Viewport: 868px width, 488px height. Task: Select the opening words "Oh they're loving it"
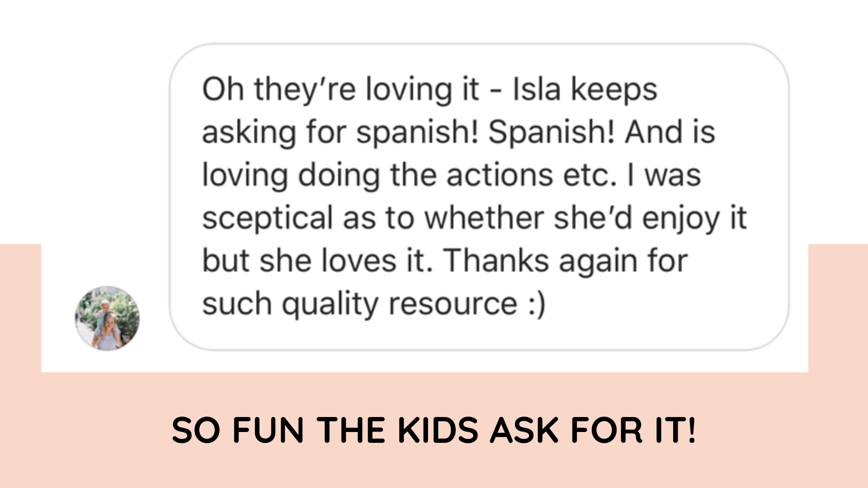(340, 89)
